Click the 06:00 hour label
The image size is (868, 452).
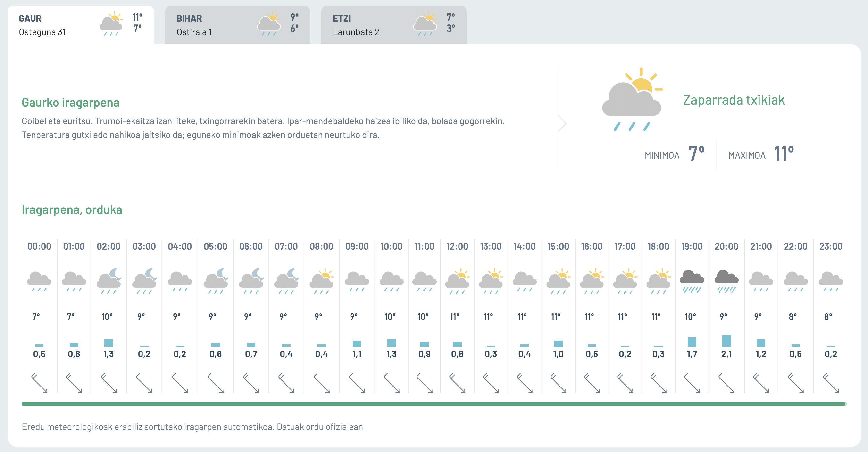tap(251, 246)
